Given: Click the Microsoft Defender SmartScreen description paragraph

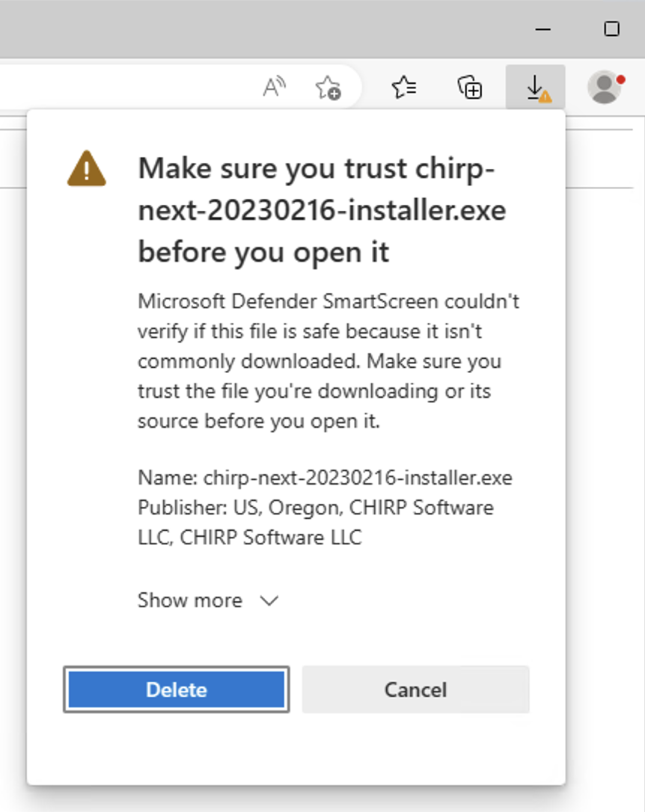Looking at the screenshot, I should pos(328,361).
